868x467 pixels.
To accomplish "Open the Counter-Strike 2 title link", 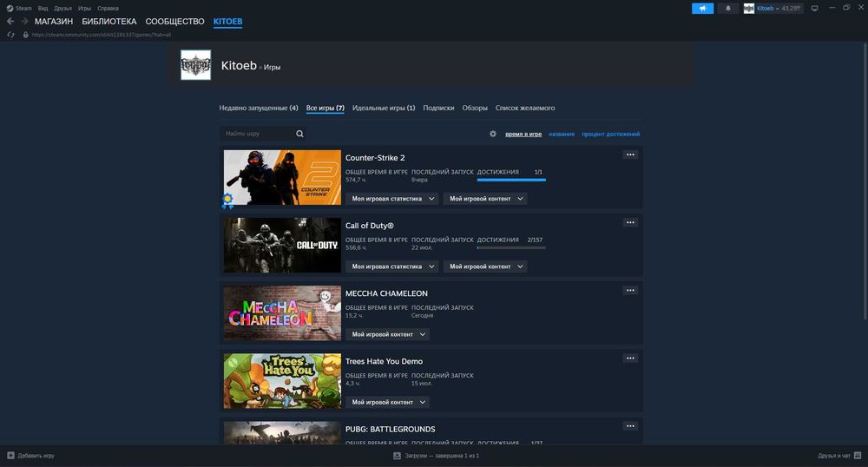I will tap(375, 158).
